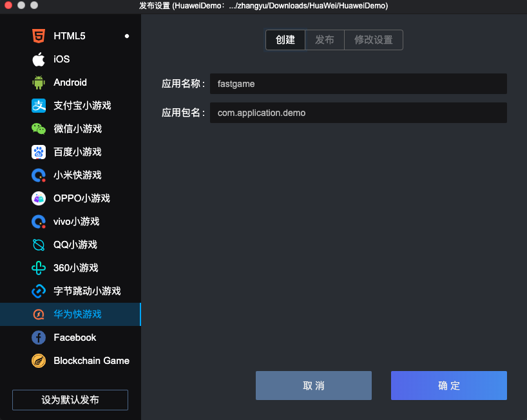Open the vivo小游戏 platform entry
This screenshot has height=420, width=527.
[76, 222]
